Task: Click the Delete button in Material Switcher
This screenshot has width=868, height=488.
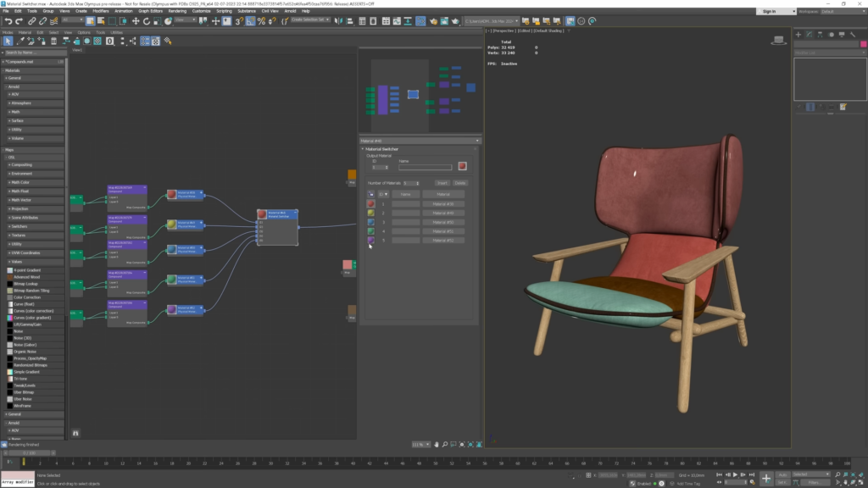Action: click(x=460, y=183)
